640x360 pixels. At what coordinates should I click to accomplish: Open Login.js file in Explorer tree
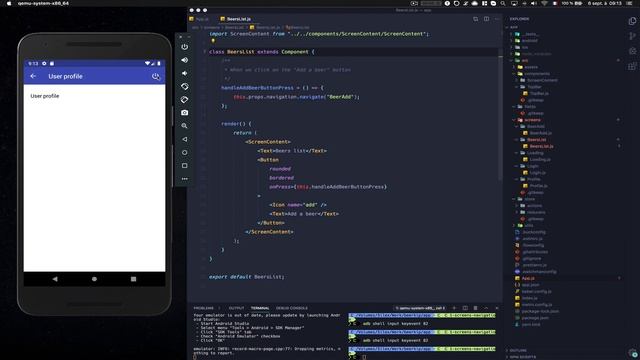[x=535, y=173]
